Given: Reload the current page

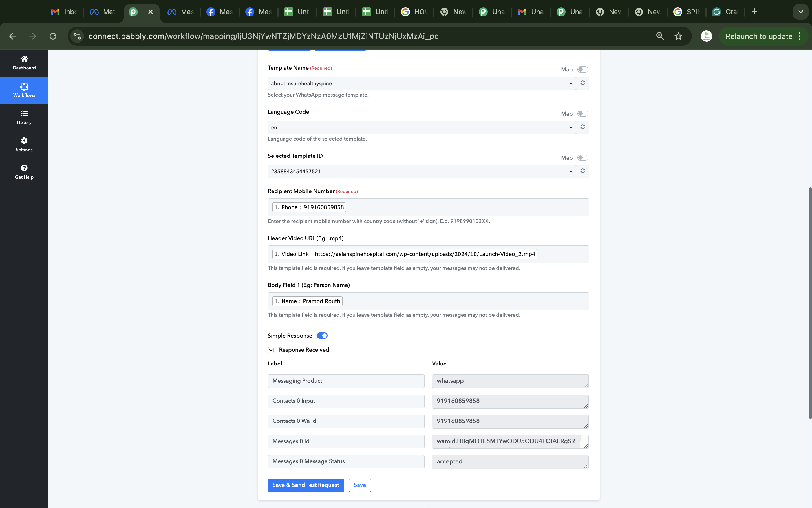Looking at the screenshot, I should 53,36.
